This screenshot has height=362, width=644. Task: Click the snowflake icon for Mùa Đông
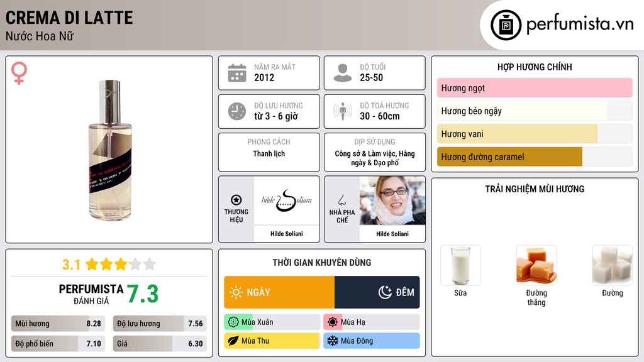coord(333,341)
